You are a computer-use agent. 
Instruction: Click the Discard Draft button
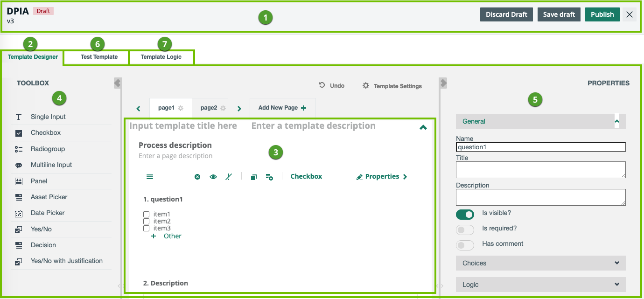(x=506, y=14)
